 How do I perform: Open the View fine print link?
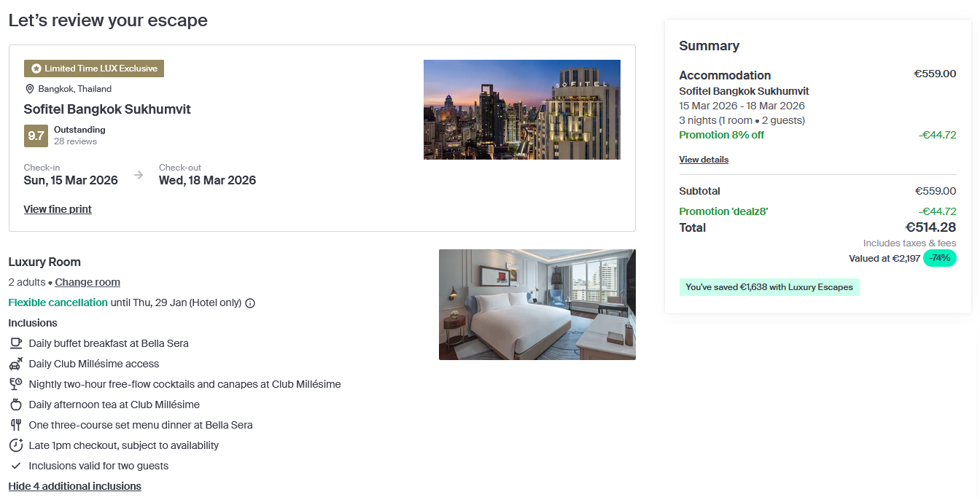(58, 209)
